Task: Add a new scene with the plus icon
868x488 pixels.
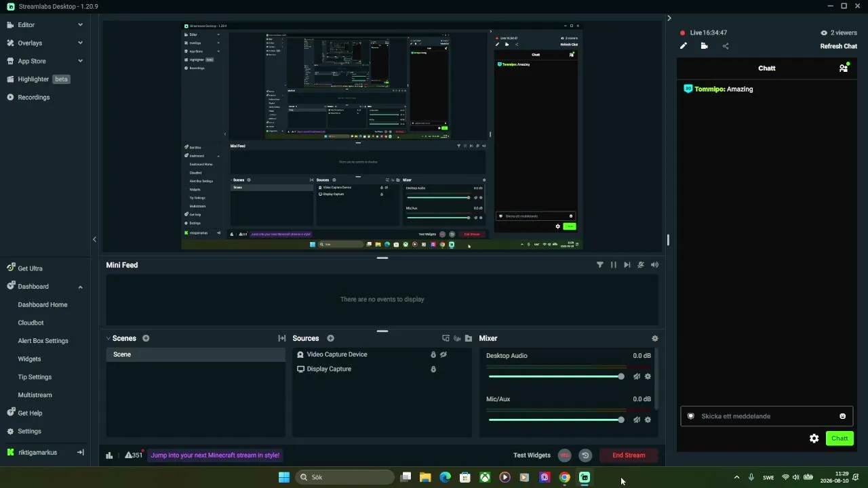Action: click(146, 338)
